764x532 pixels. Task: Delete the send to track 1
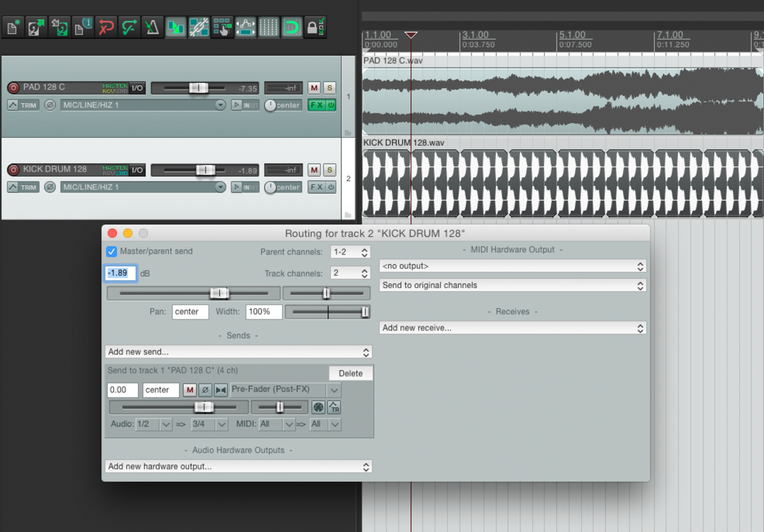tap(351, 373)
